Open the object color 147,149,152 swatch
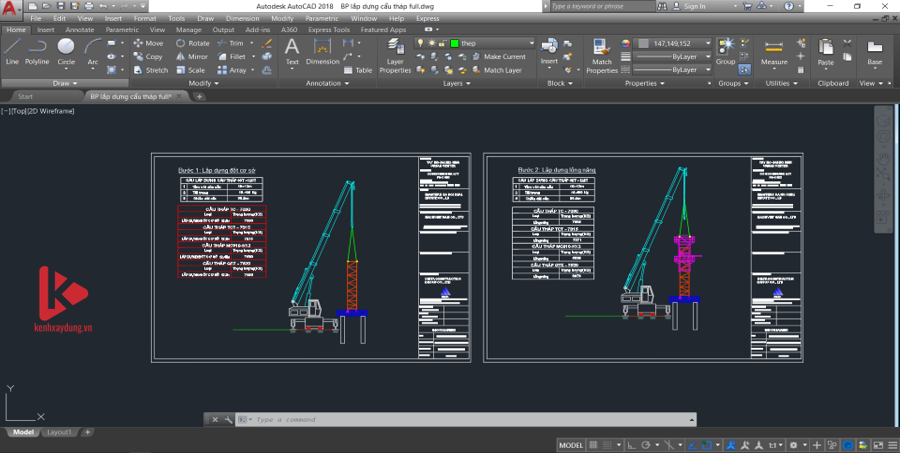Viewport: 900px width, 453px height. (x=673, y=44)
